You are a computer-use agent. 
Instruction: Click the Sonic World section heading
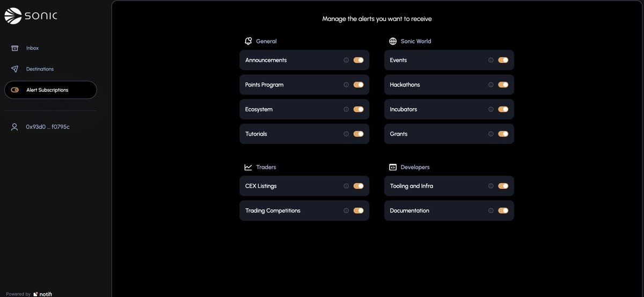[416, 41]
